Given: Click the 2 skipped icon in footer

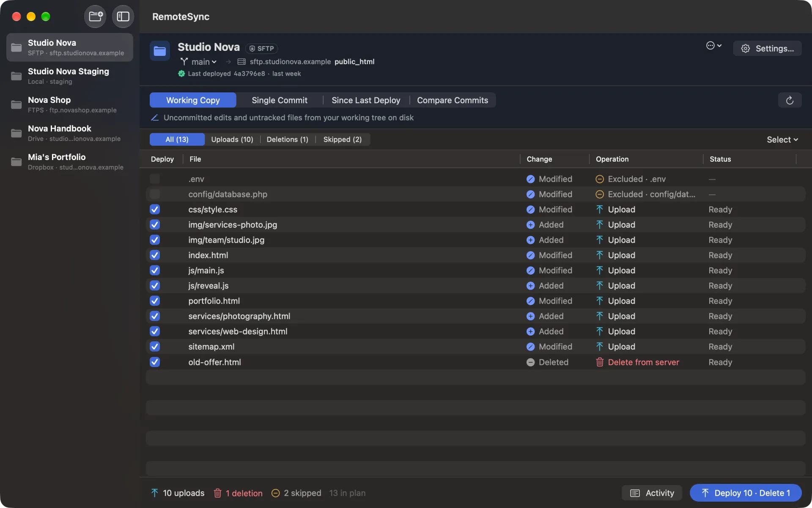Looking at the screenshot, I should pyautogui.click(x=275, y=493).
